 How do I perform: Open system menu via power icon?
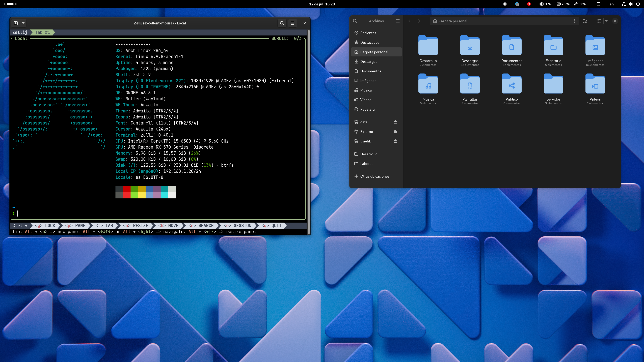click(x=638, y=4)
